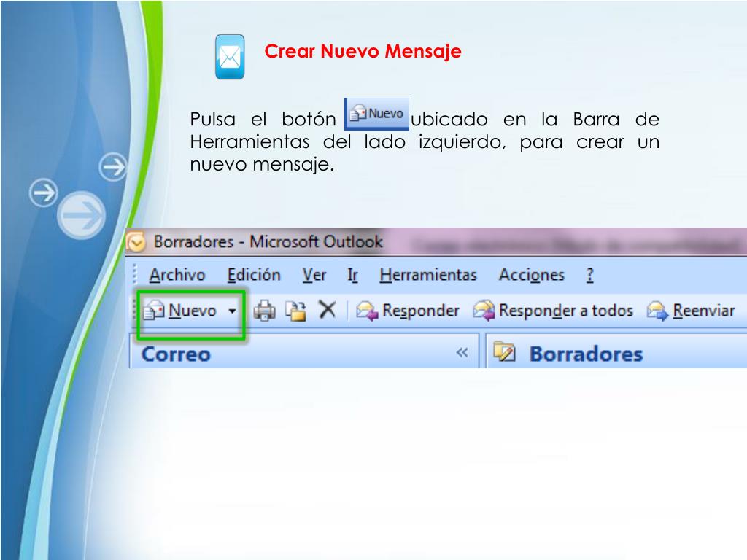Click the upper right arrow circle

pyautogui.click(x=113, y=167)
